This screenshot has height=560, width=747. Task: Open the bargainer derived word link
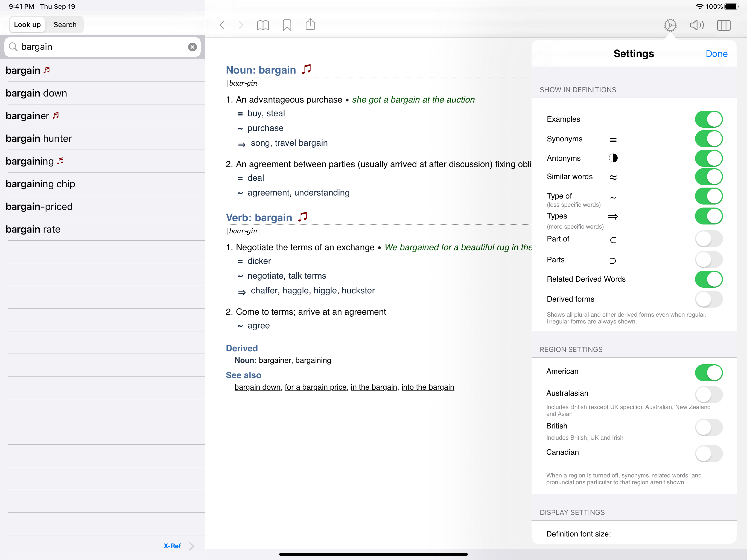click(275, 360)
